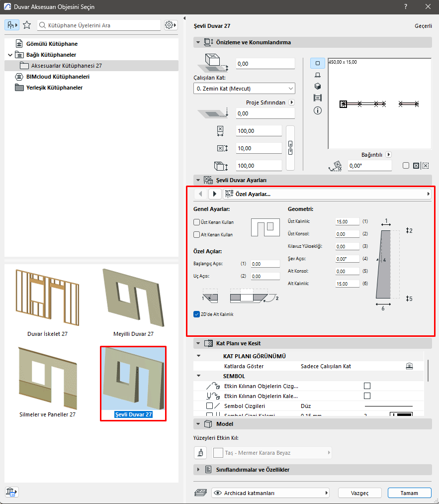The image size is (439, 504).
Task: Click the Geçerli label
Action: click(x=423, y=26)
